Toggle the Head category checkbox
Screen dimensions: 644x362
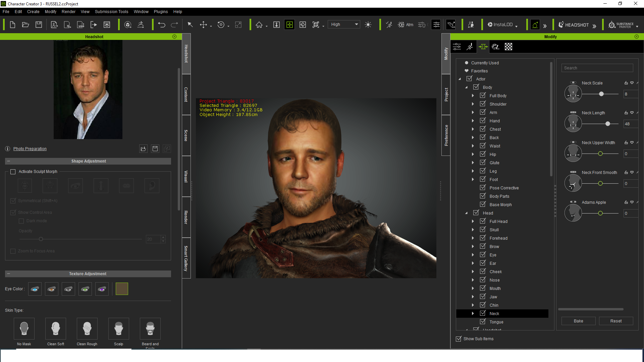[476, 213]
